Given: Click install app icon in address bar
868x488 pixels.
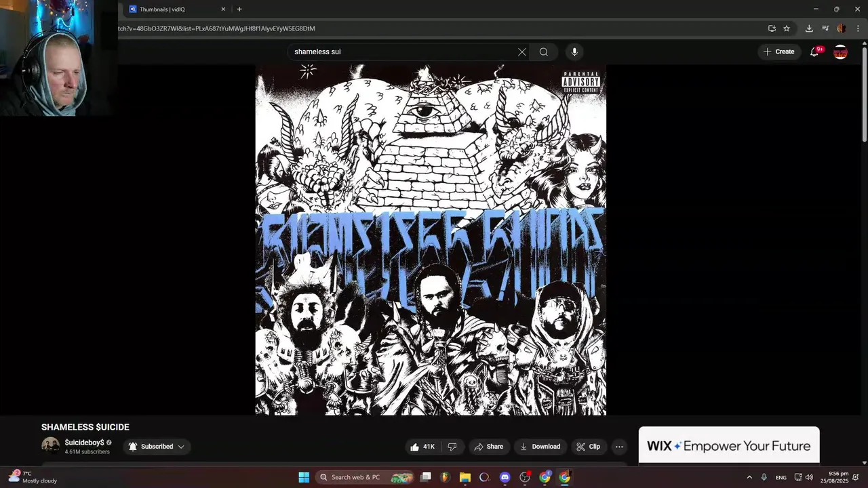Looking at the screenshot, I should [772, 28].
